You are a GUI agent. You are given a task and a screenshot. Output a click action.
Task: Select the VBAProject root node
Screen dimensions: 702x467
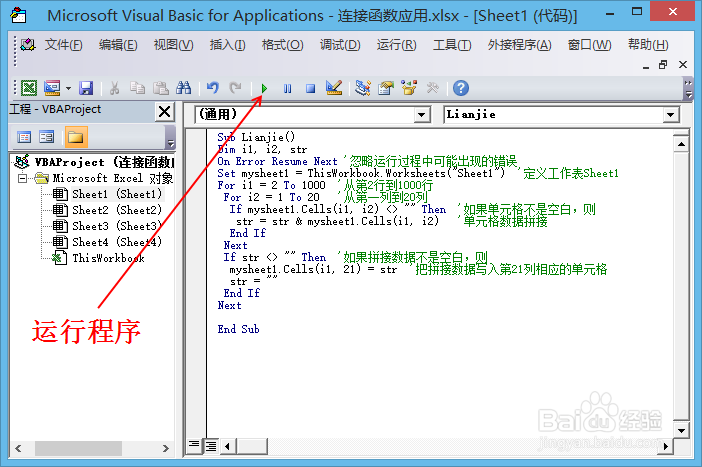click(93, 162)
